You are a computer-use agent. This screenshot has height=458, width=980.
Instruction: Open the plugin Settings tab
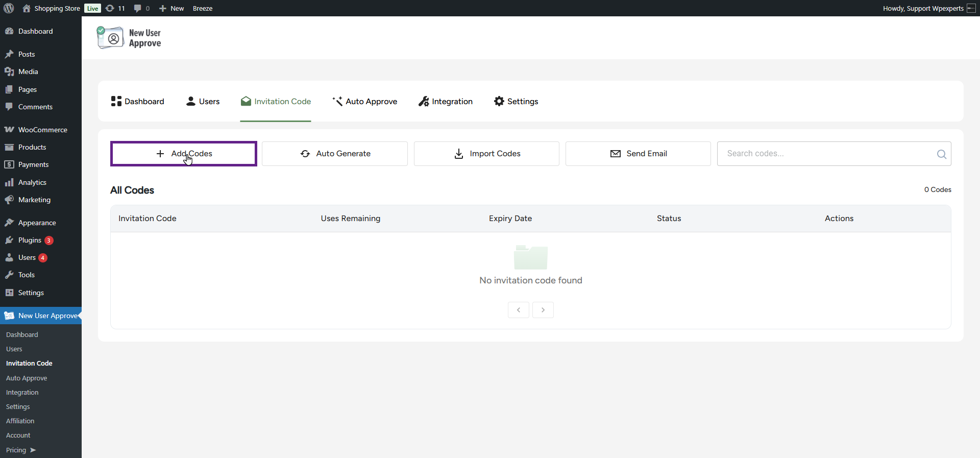point(516,101)
